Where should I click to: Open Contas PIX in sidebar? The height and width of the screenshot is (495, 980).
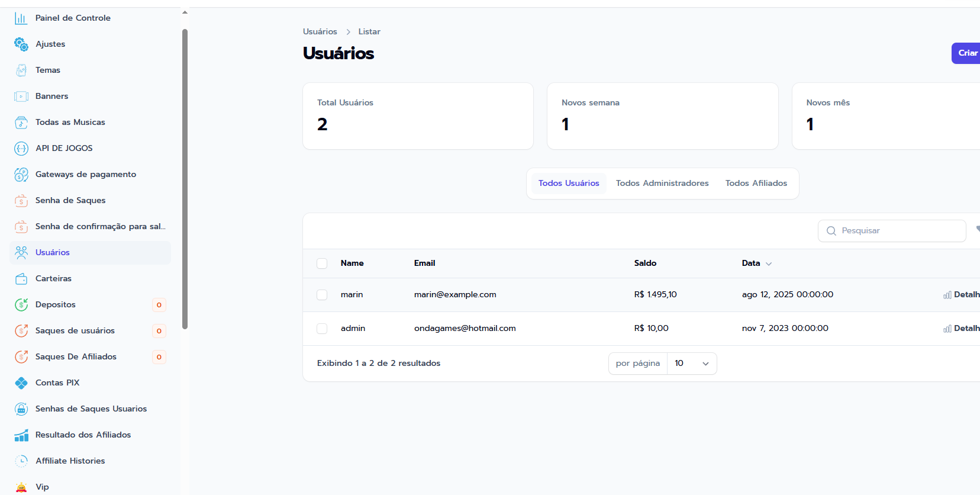point(90,383)
